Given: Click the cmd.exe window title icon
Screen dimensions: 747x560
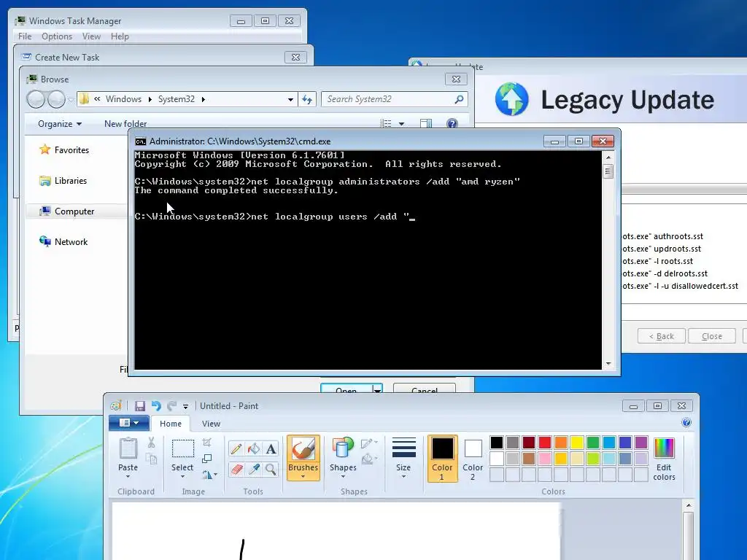Looking at the screenshot, I should [x=141, y=141].
